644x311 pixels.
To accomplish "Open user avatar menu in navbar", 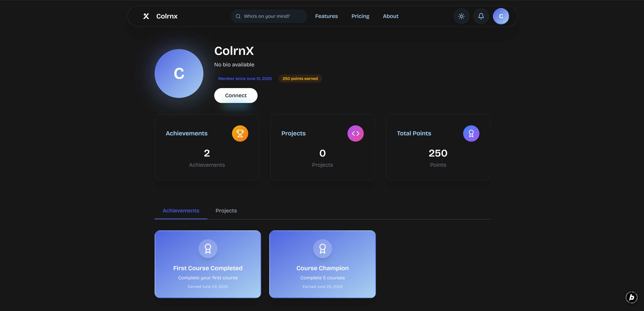I will (x=501, y=16).
